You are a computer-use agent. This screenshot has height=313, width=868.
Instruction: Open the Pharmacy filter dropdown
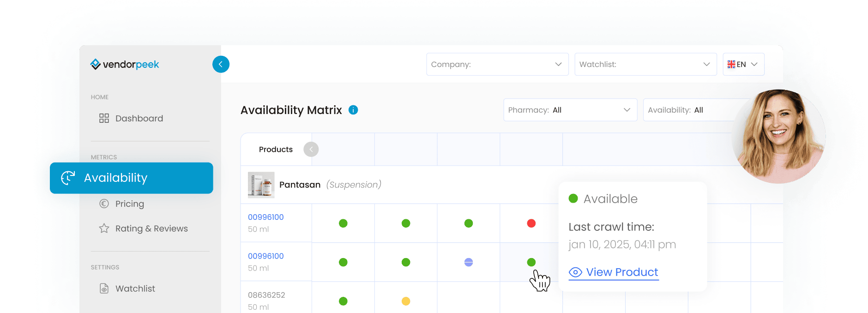570,110
